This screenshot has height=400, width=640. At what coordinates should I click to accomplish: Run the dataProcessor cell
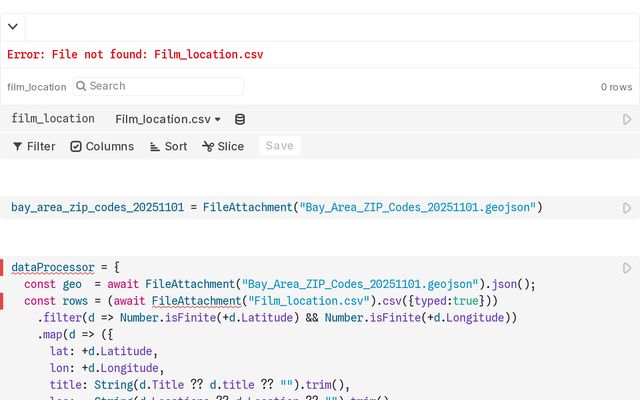(x=627, y=268)
